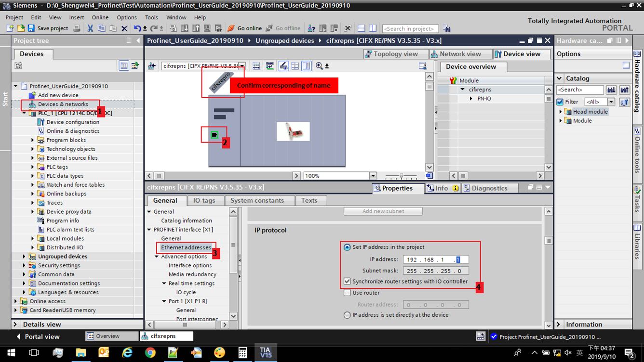The width and height of the screenshot is (644, 362).
Task: Click the Open project icon in toolbar
Action: [x=21, y=28]
